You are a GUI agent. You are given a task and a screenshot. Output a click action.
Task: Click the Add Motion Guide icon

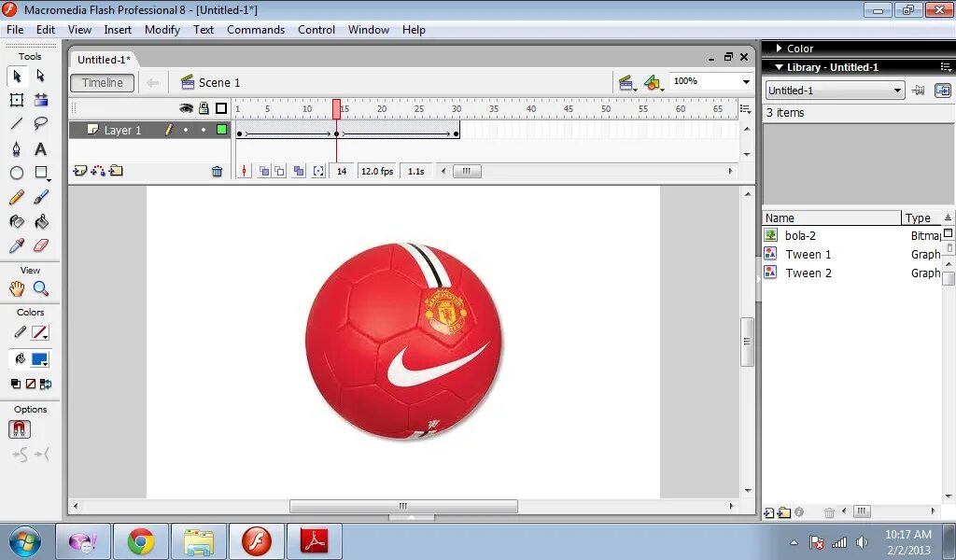tap(97, 171)
